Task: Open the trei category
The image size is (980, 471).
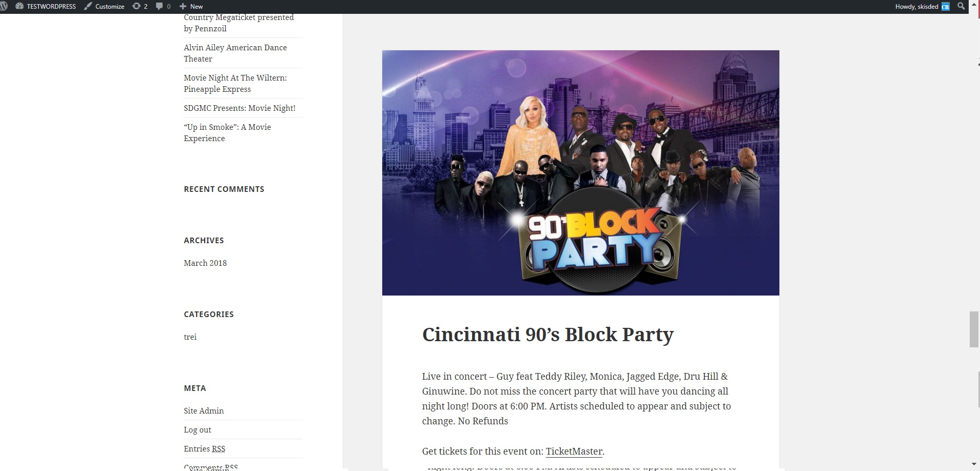Action: (190, 337)
